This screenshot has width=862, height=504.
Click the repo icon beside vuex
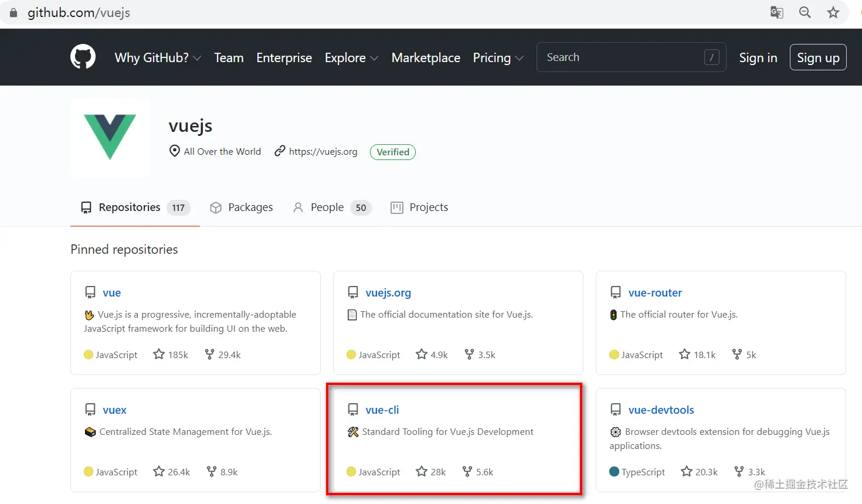pos(90,410)
